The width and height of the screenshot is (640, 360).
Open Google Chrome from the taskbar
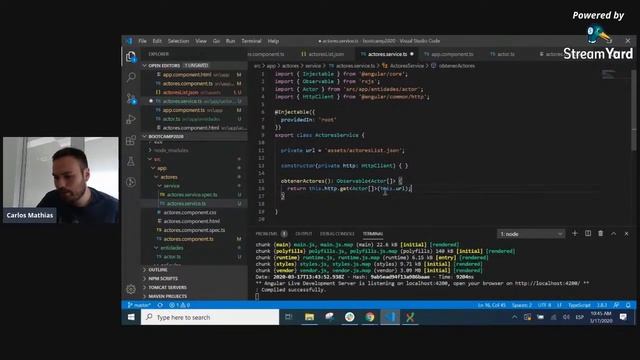[370, 317]
